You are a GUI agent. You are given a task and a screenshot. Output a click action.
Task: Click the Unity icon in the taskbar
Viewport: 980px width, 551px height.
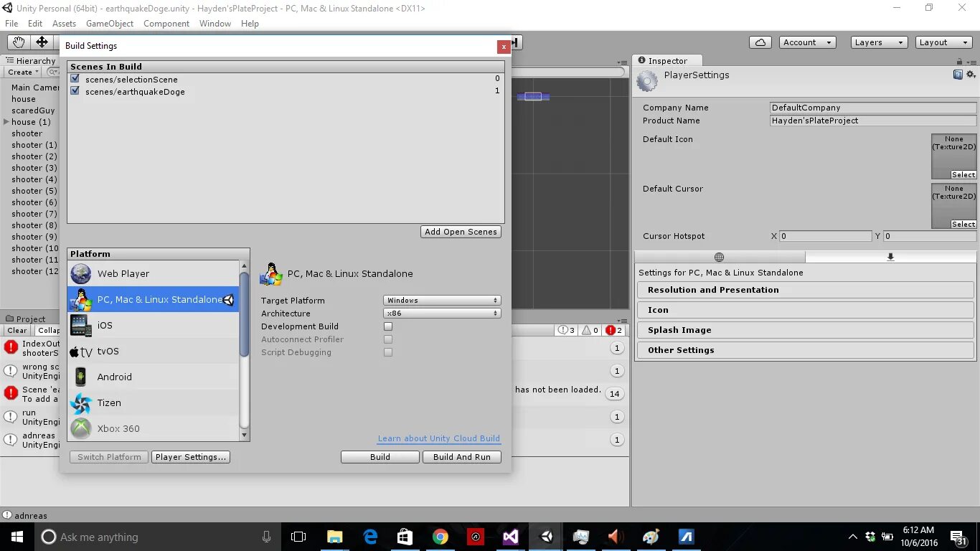click(x=547, y=537)
